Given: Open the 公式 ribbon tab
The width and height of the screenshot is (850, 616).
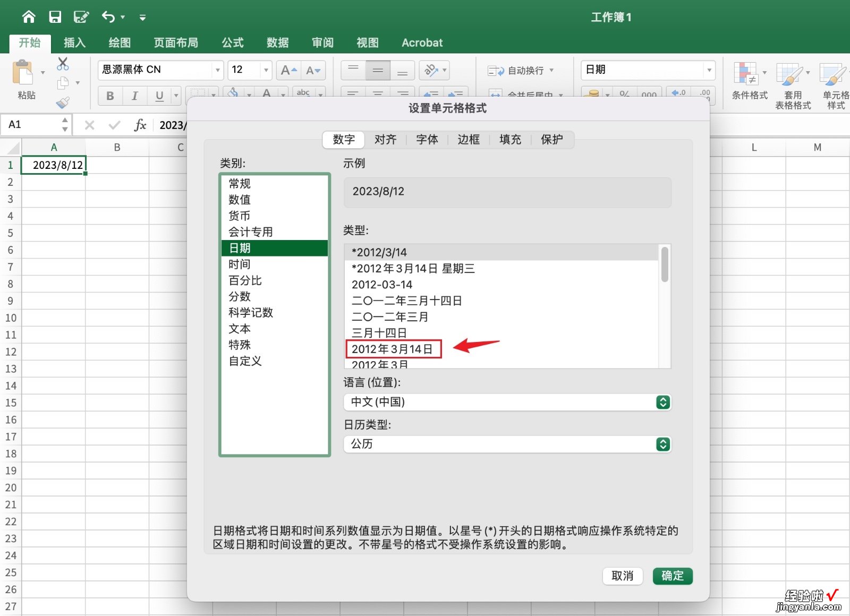Looking at the screenshot, I should tap(233, 42).
